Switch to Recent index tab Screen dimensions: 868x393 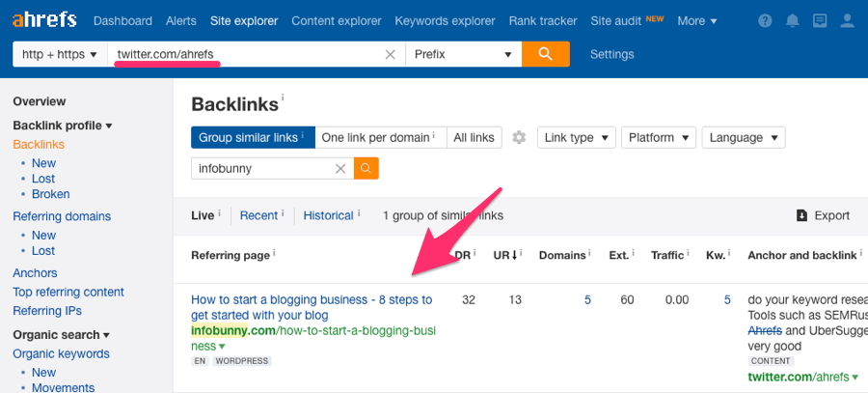(x=258, y=215)
